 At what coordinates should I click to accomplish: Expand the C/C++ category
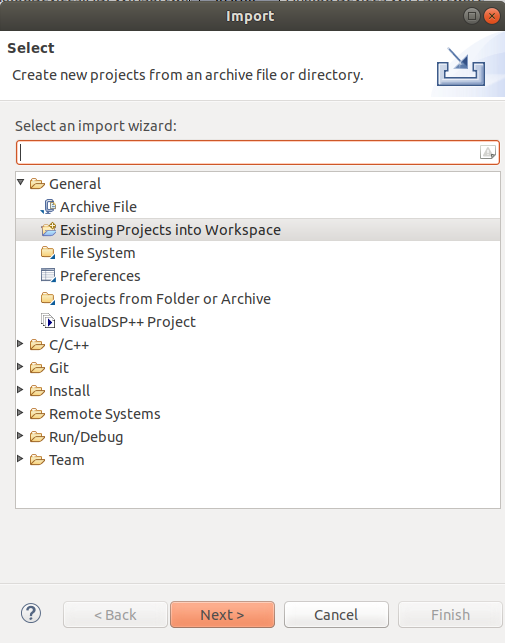click(20, 344)
